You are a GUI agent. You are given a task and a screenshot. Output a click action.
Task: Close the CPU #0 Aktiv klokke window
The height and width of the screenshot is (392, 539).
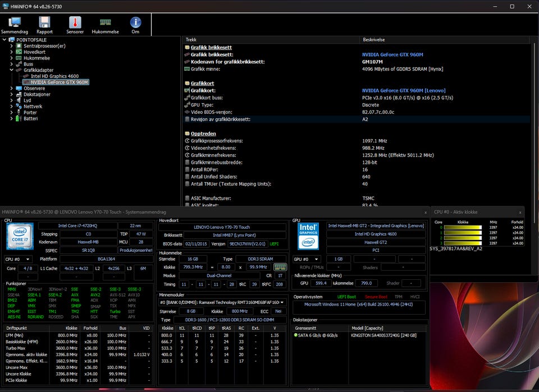tap(520, 213)
